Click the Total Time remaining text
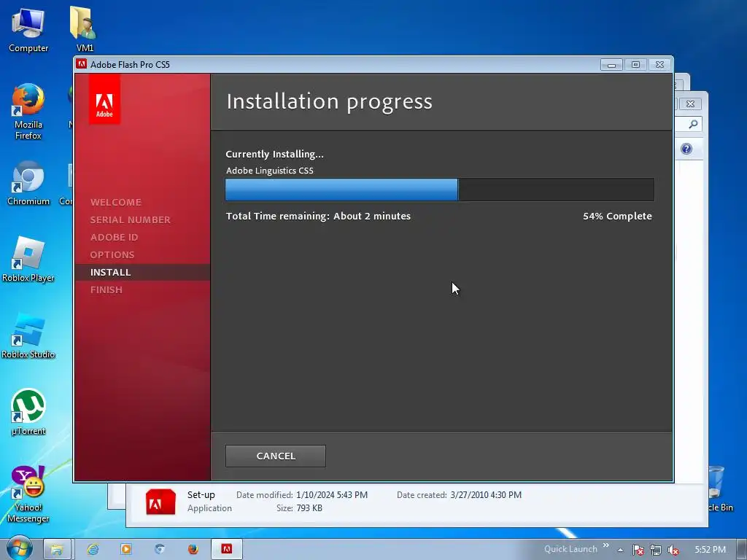The height and width of the screenshot is (560, 747). pyautogui.click(x=318, y=216)
